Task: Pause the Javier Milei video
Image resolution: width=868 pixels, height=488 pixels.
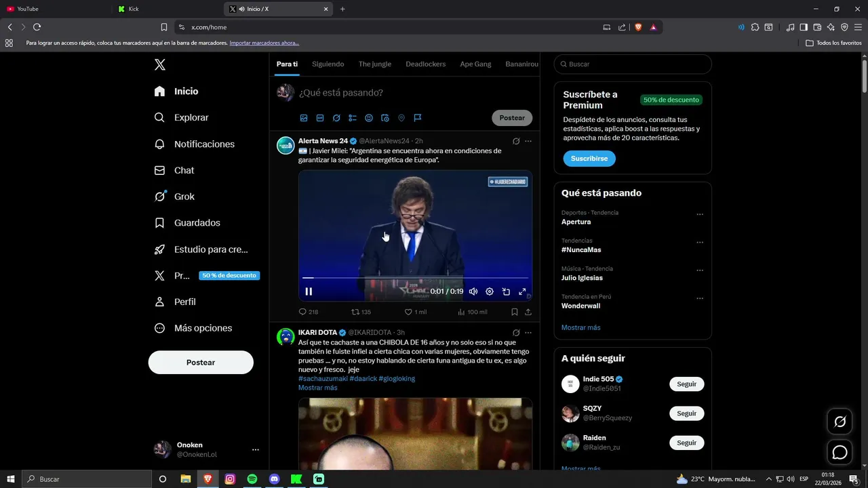Action: tap(309, 291)
